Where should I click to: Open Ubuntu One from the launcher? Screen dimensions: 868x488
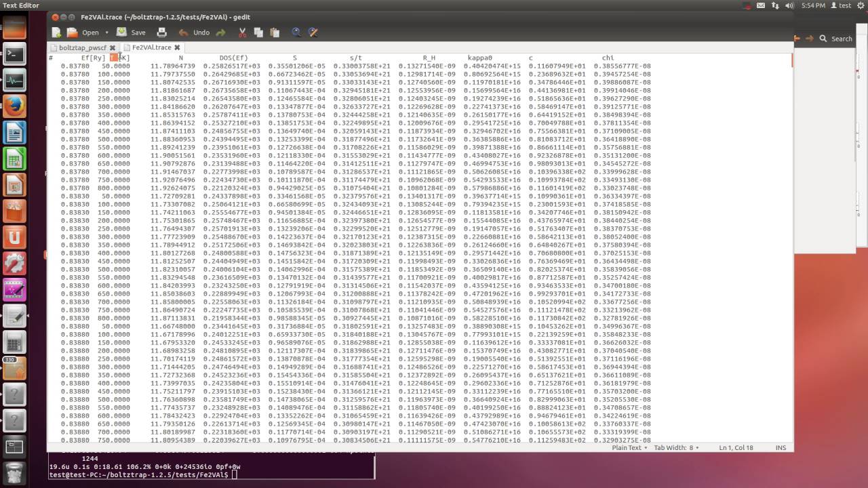pyautogui.click(x=15, y=237)
